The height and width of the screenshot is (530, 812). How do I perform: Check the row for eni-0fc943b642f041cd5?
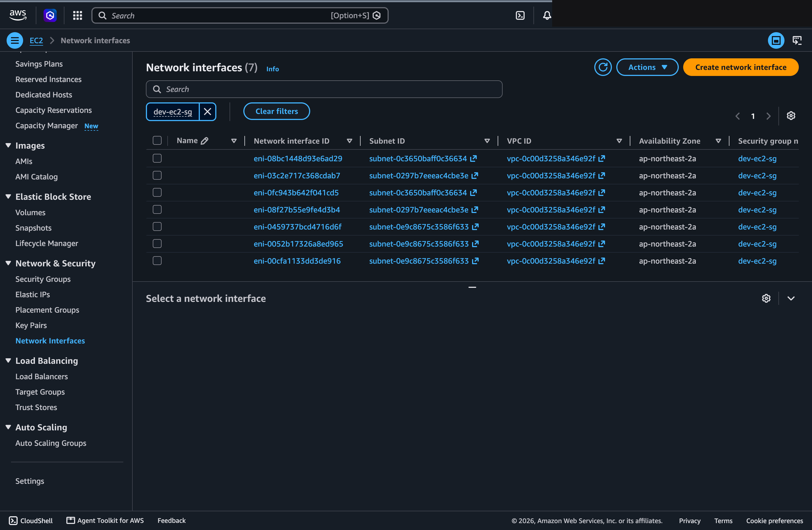click(157, 192)
